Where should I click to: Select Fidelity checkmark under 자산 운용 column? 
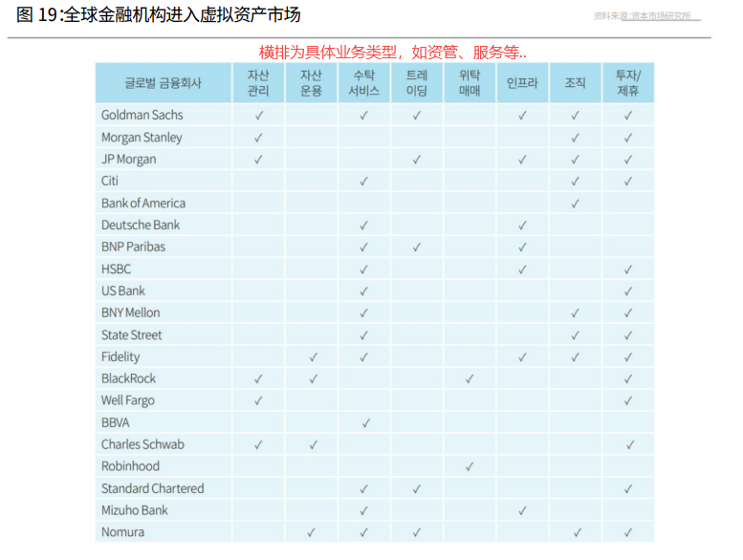pos(312,357)
